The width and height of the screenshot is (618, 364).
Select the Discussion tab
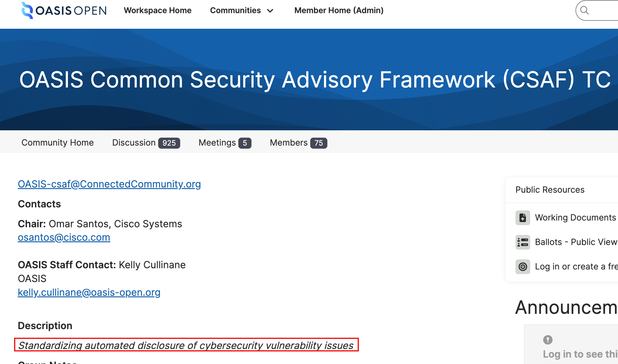tap(146, 142)
